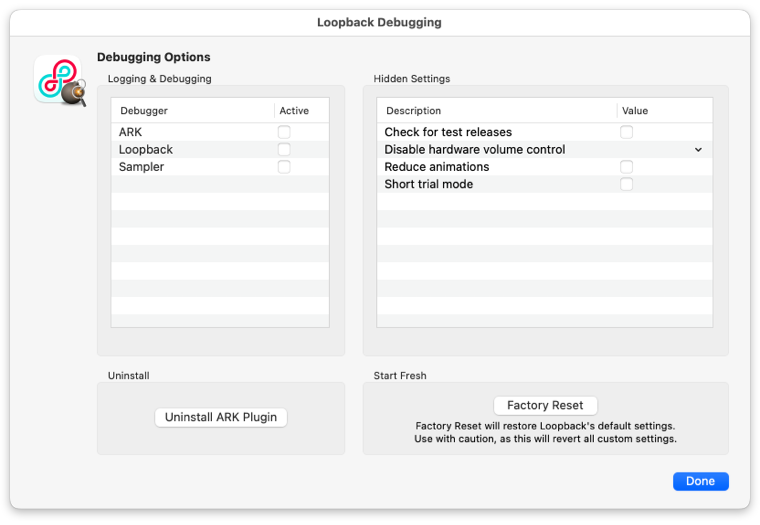Viewport: 760px width, 525px height.
Task: Click the Factory Reset button
Action: [x=545, y=405]
